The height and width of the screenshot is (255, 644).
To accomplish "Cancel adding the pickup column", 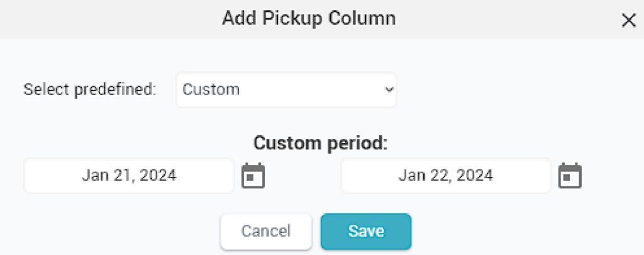I will click(266, 231).
